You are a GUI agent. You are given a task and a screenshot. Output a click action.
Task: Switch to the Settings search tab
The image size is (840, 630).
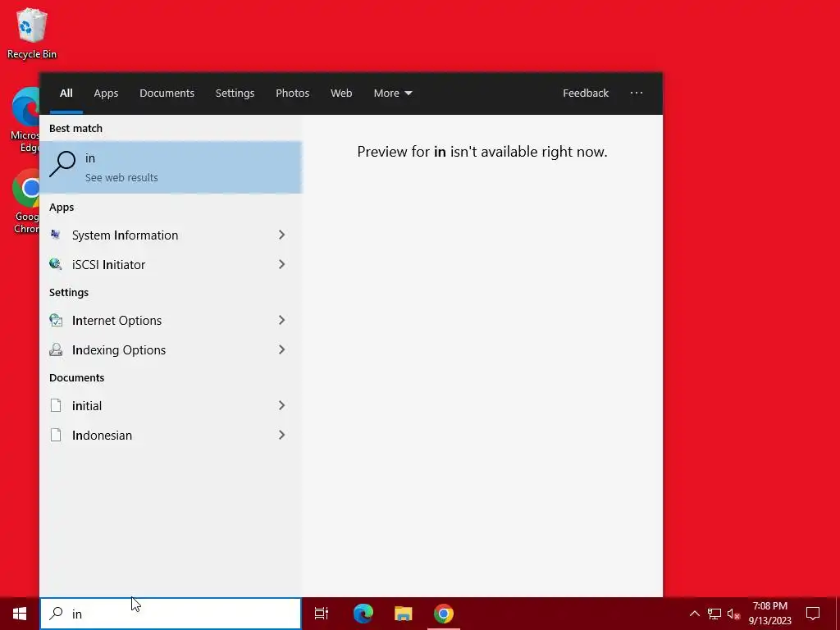point(235,93)
